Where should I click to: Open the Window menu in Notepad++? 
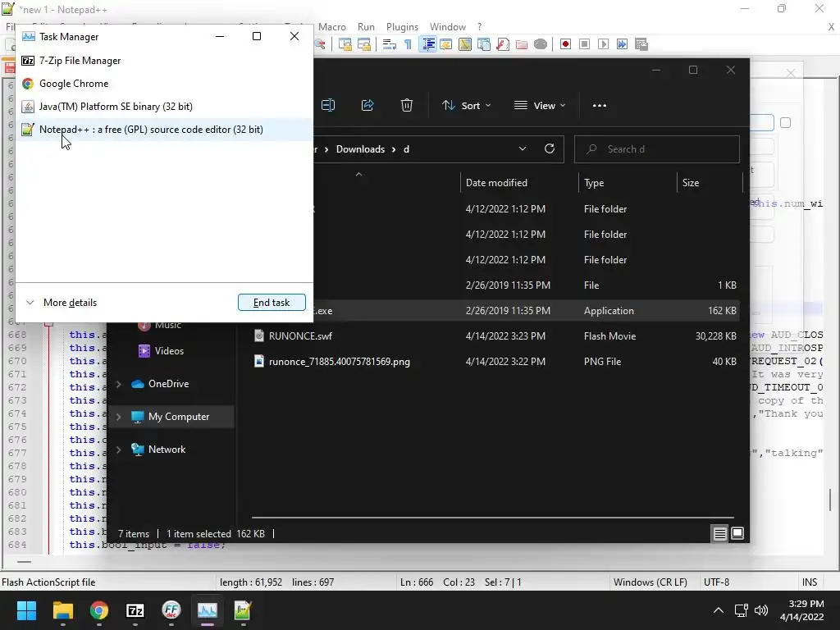tap(448, 27)
